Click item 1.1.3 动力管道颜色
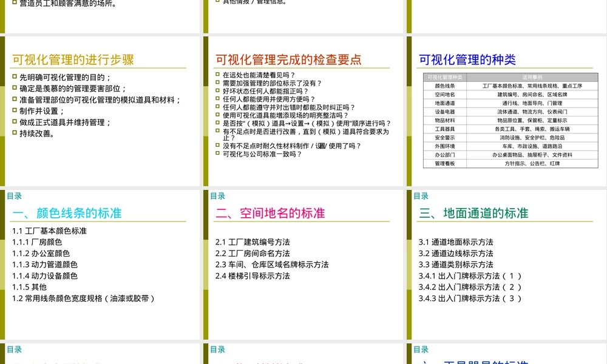The image size is (607, 364). click(44, 265)
